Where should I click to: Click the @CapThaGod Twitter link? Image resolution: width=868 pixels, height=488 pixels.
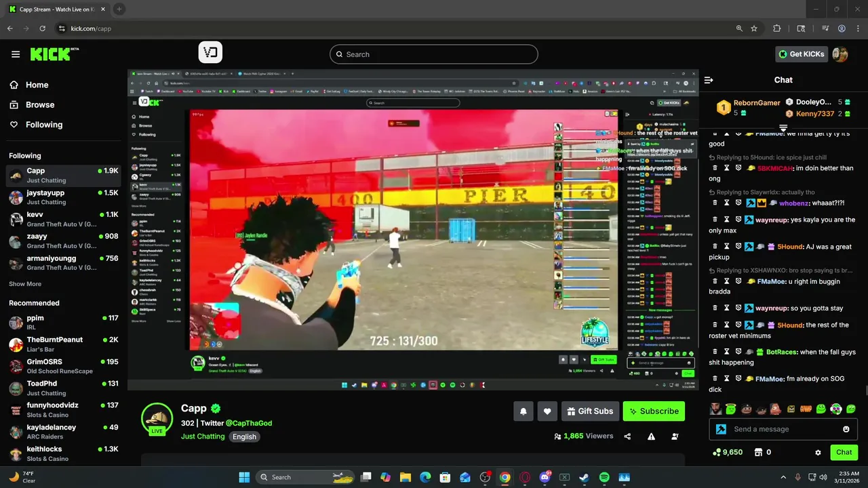(249, 423)
